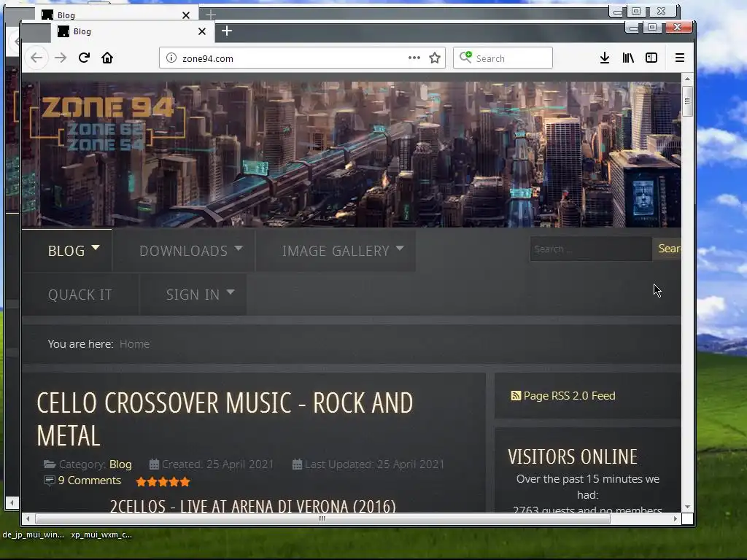Open the downloads arrow in toolbar
Image resolution: width=747 pixels, height=560 pixels.
605,58
